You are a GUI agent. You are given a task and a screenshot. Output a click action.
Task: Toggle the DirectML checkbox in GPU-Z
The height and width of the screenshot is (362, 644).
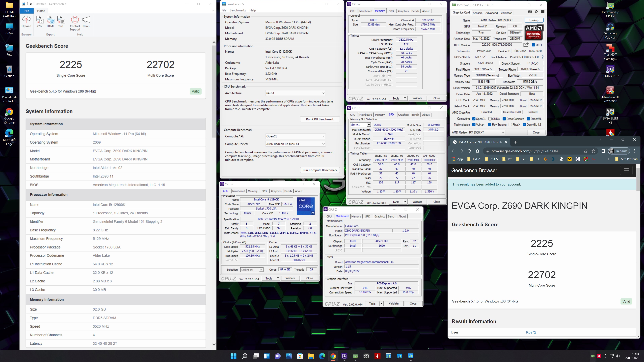[x=528, y=119]
